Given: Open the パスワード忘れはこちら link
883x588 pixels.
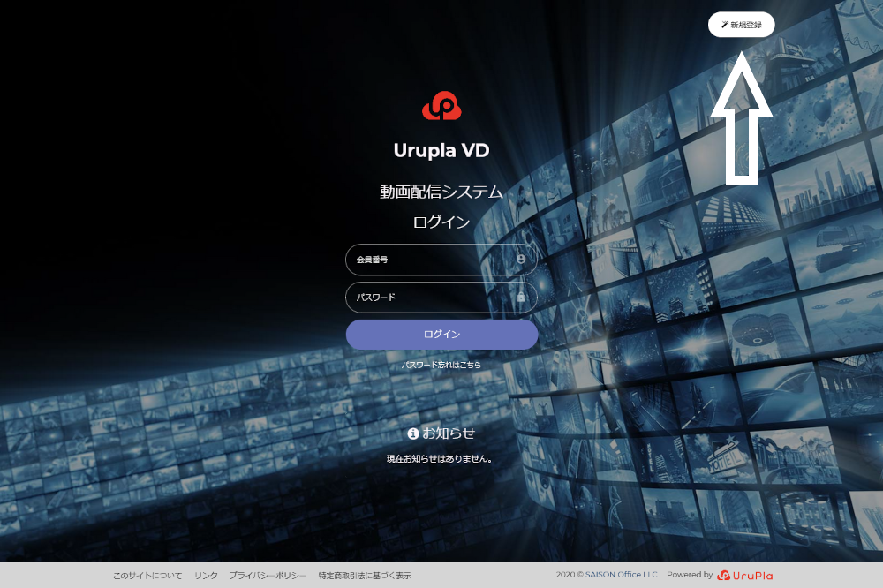Looking at the screenshot, I should click(441, 365).
